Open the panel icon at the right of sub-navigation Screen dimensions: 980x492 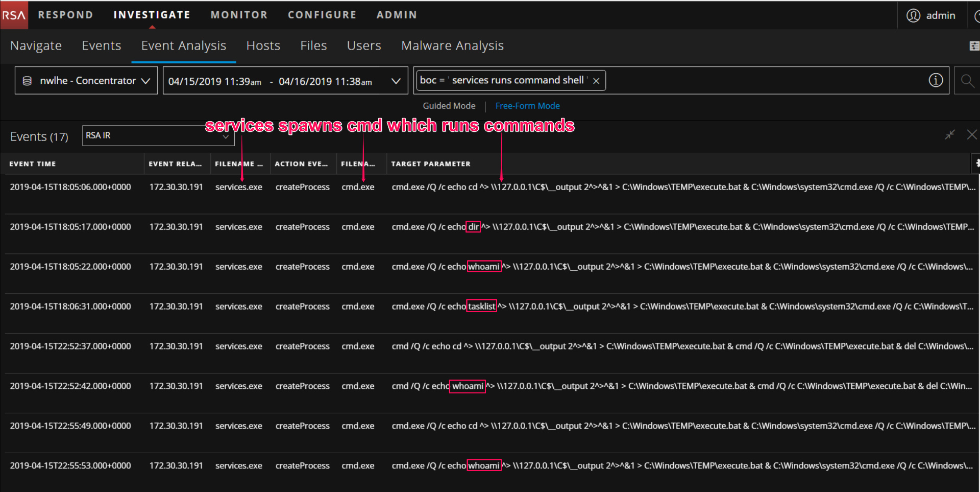974,46
